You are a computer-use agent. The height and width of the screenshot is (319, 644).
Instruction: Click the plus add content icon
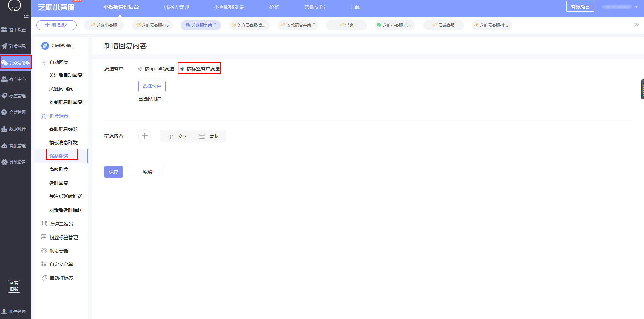pos(145,136)
